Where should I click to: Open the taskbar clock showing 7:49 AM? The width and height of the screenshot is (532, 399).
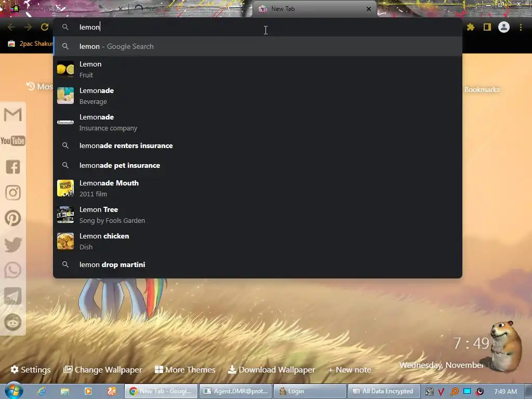506,392
